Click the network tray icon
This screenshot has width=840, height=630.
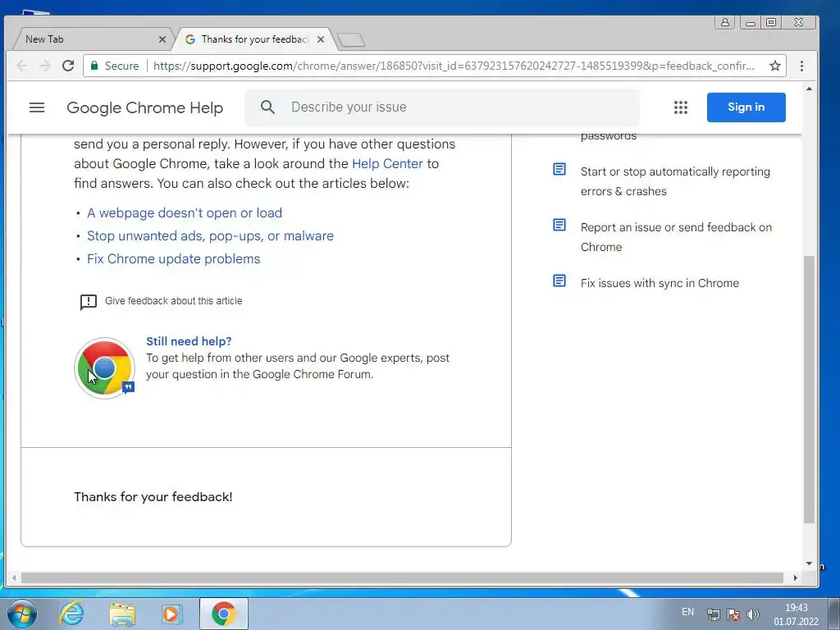click(713, 614)
